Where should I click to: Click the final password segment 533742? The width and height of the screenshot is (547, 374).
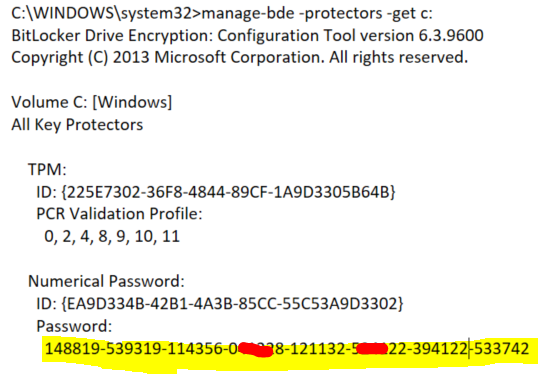point(502,349)
